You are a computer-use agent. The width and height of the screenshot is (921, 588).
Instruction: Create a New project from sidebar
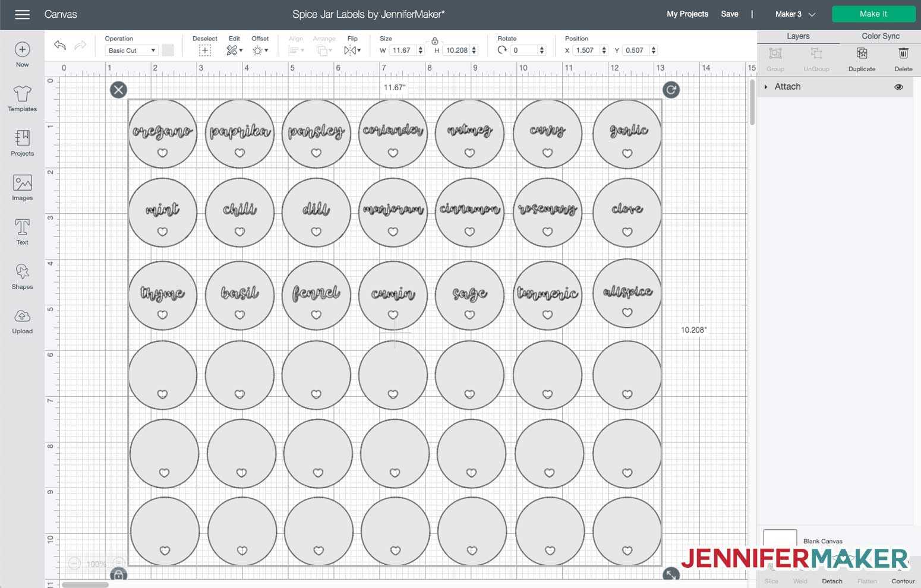tap(22, 55)
